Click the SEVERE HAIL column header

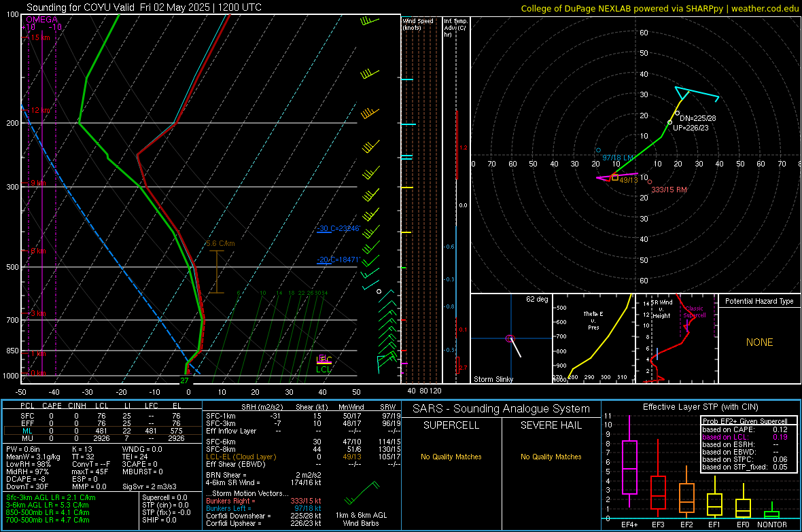pos(551,425)
